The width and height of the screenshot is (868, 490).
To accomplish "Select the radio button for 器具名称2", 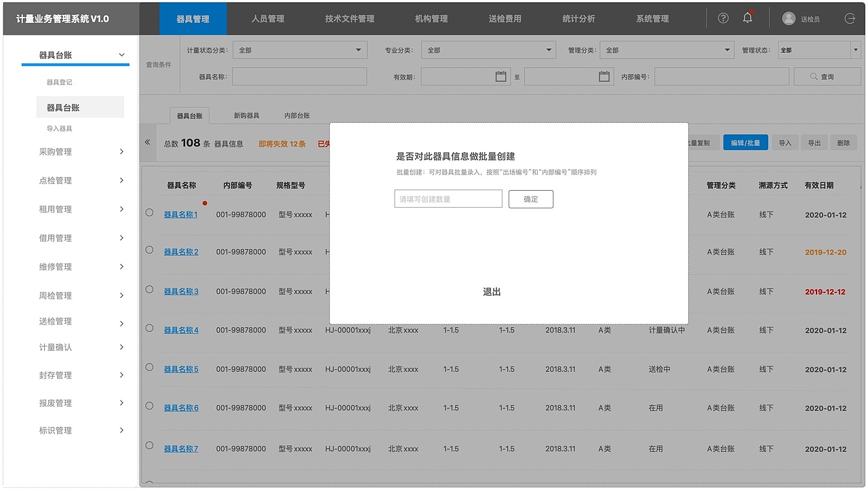I will pos(149,250).
